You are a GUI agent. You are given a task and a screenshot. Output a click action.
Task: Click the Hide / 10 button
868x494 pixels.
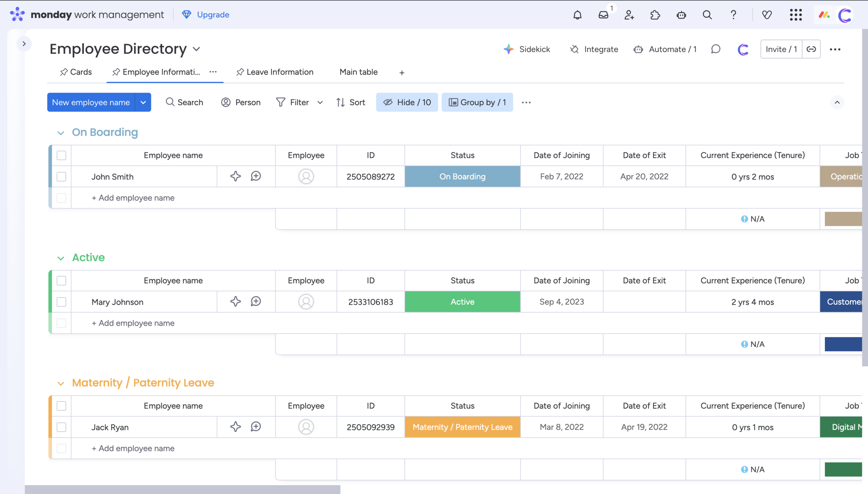[407, 102]
